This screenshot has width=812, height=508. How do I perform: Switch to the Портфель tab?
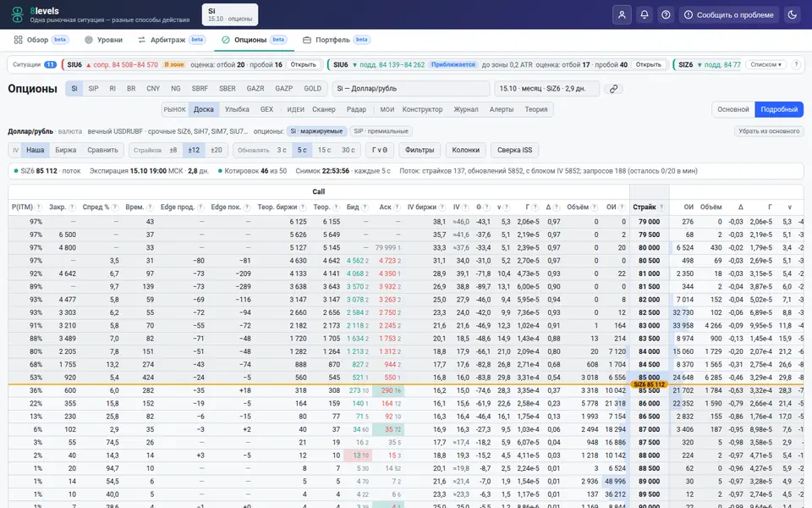tap(336, 40)
